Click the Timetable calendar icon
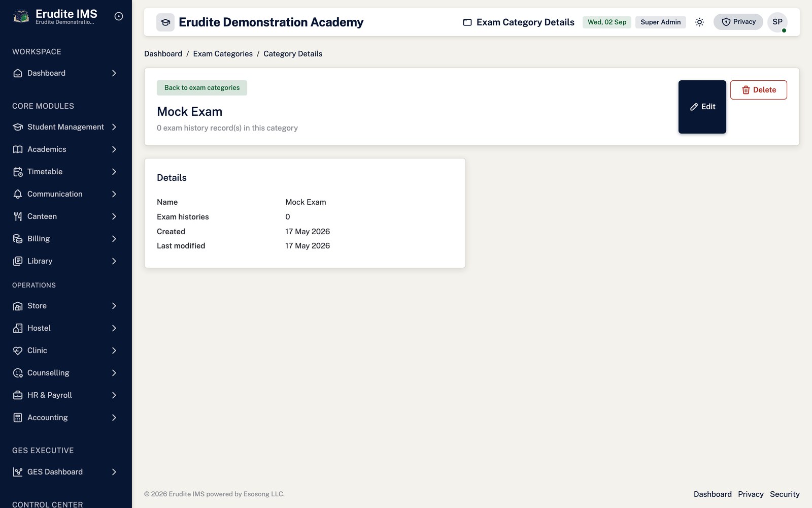This screenshot has height=508, width=812. coord(18,172)
